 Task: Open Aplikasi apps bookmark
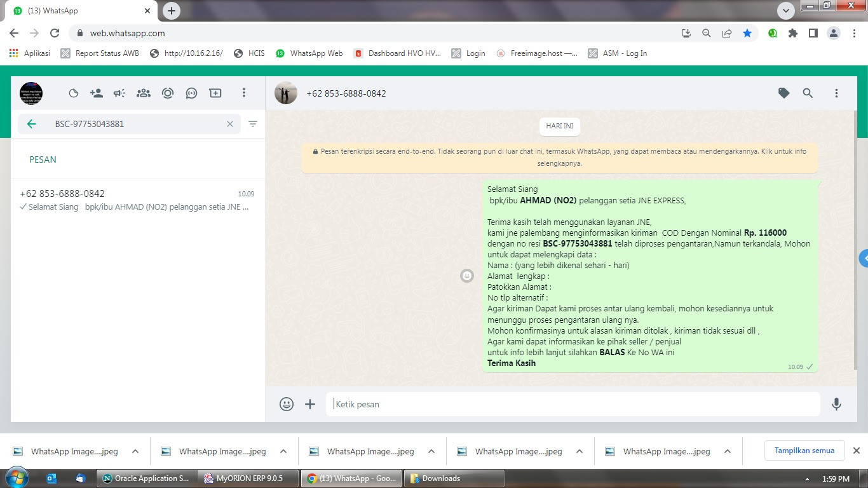click(x=30, y=53)
